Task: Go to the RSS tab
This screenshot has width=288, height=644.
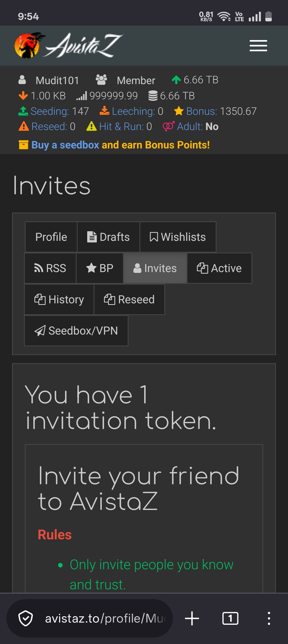Action: coord(50,268)
